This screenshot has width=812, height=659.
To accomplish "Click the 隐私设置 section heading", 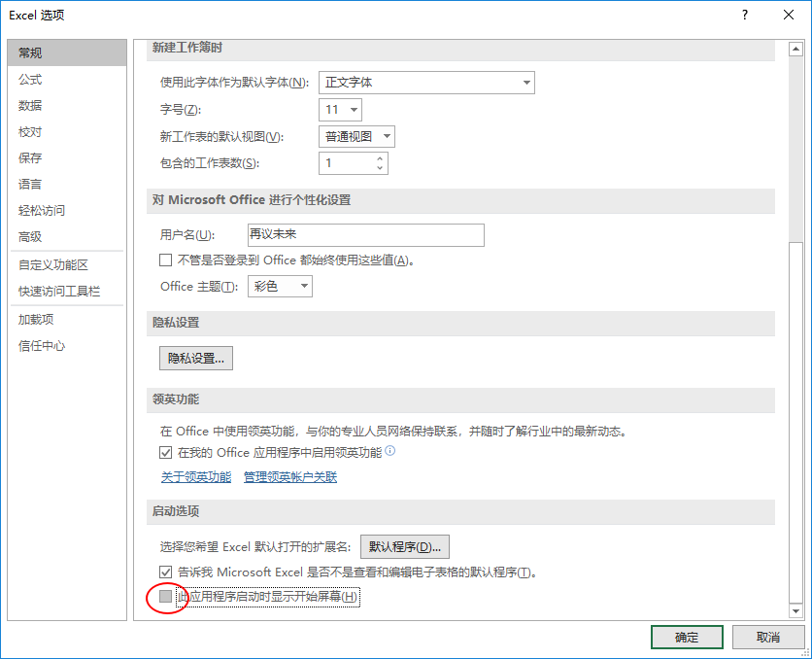I will (x=176, y=323).
